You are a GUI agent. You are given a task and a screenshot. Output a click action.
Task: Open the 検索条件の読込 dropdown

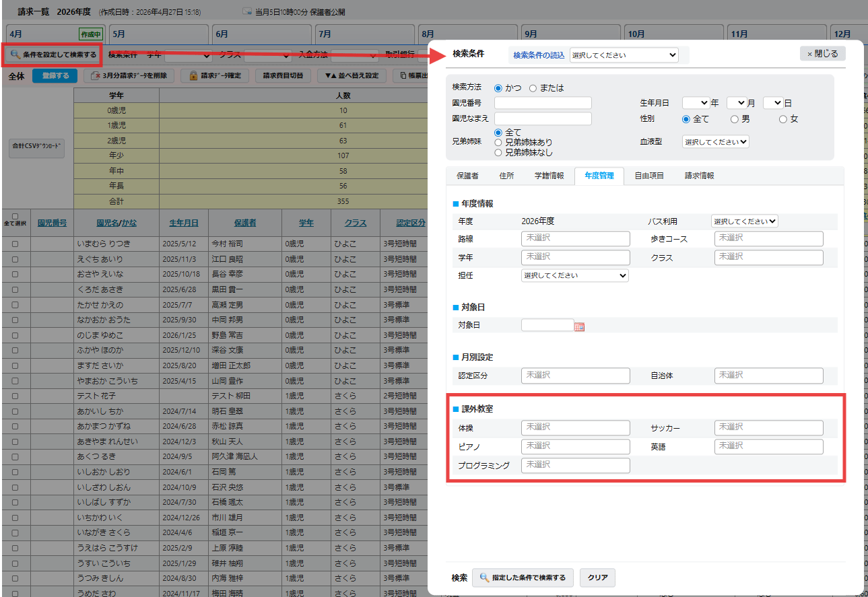click(x=624, y=55)
